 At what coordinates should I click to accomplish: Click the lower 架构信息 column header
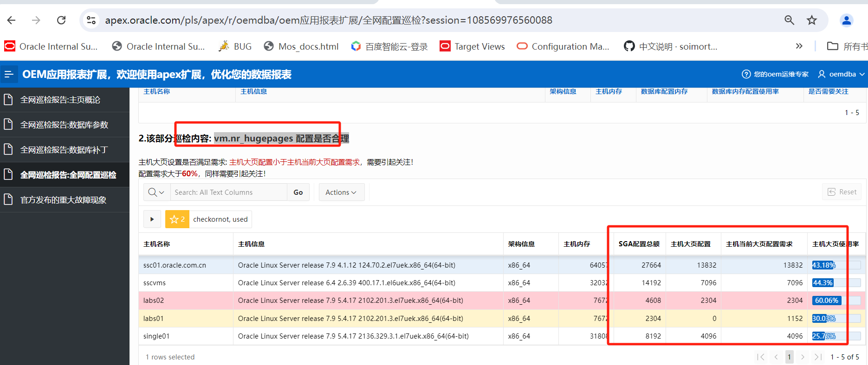click(x=521, y=244)
